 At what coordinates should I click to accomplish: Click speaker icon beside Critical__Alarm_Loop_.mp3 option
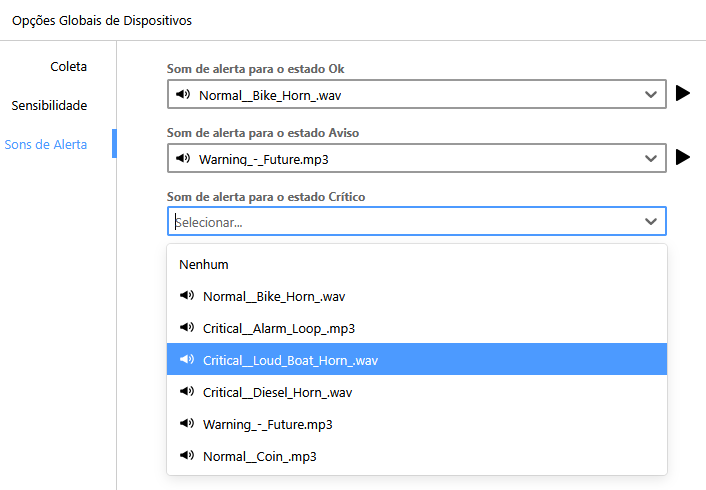186,328
